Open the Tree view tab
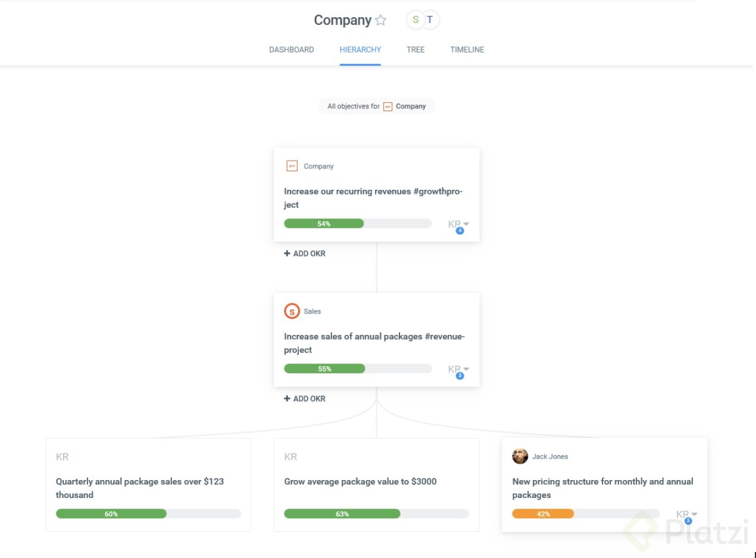 416,50
